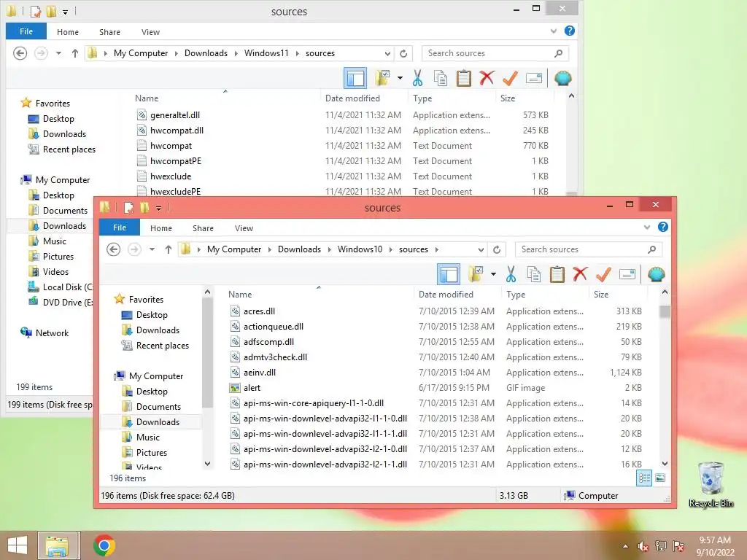Expand the quick access toolbar dropdown in Windows10 window

point(158,208)
